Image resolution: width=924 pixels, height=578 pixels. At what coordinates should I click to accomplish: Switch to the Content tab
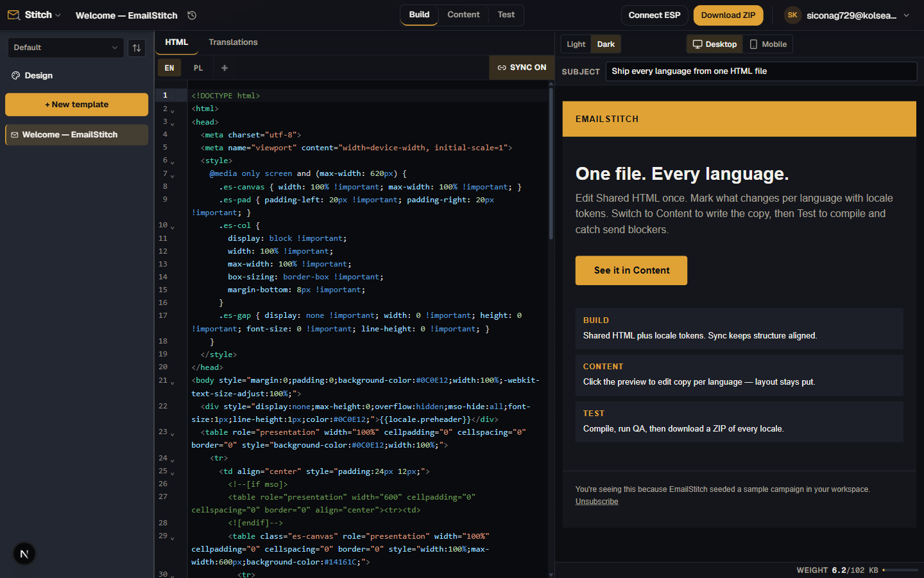(463, 15)
